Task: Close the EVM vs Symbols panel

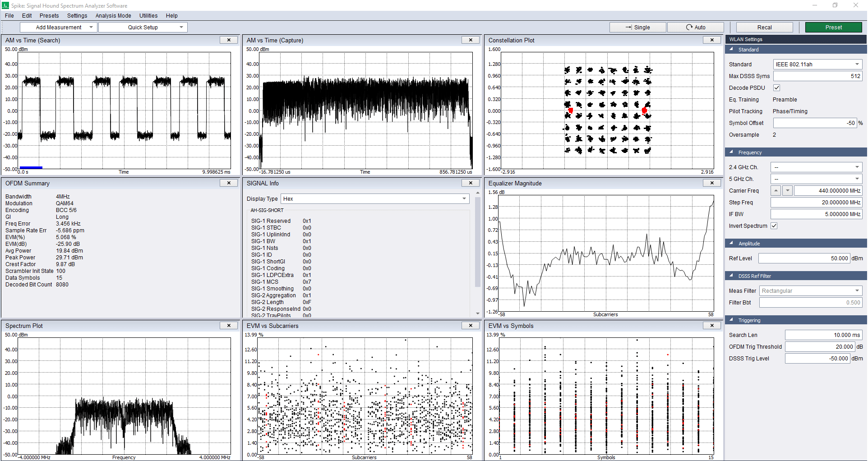Action: pos(712,326)
